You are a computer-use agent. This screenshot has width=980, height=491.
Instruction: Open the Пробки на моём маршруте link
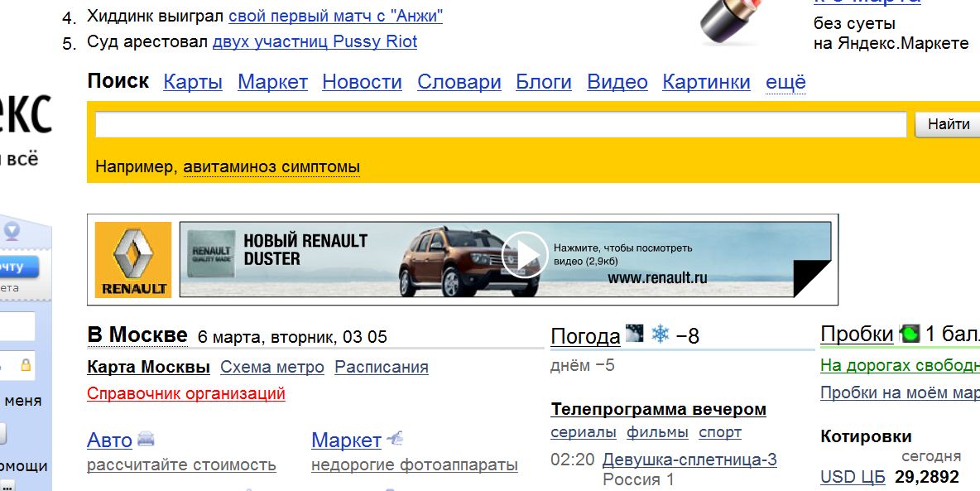point(900,392)
